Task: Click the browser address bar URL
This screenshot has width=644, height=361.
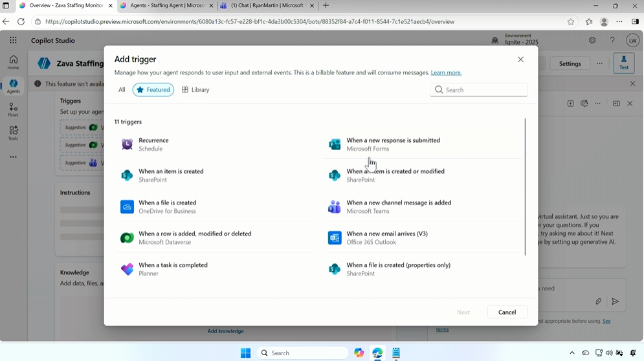Action: (250, 22)
